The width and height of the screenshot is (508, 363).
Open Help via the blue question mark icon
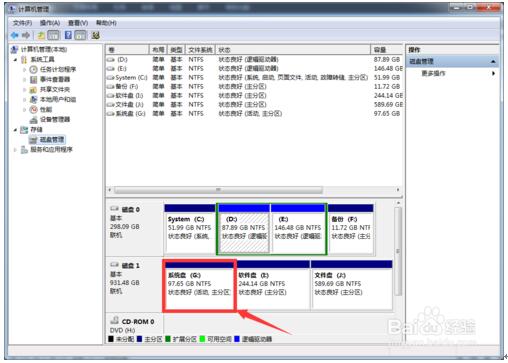(68, 35)
